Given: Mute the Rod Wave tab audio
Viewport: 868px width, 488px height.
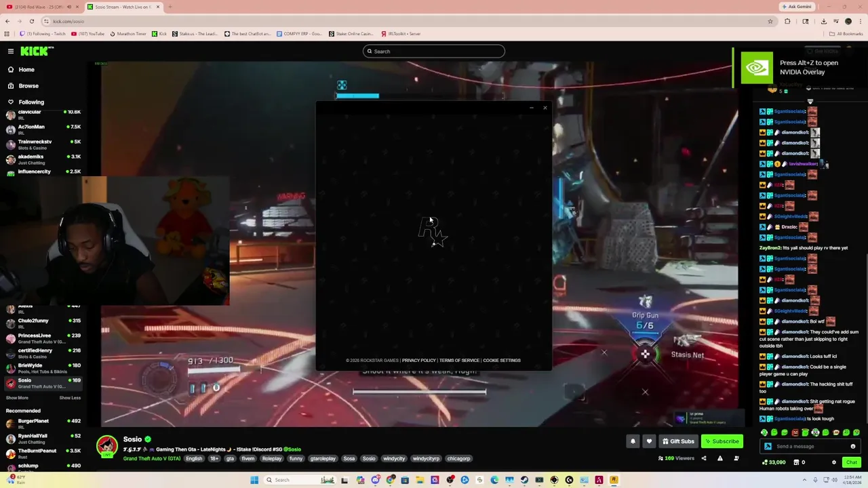Looking at the screenshot, I should (68, 7).
